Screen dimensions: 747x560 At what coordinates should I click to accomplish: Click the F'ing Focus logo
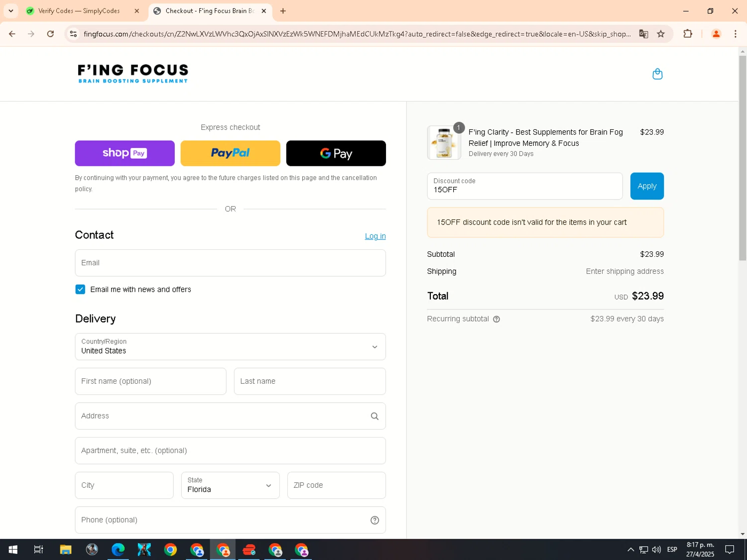[x=133, y=74]
